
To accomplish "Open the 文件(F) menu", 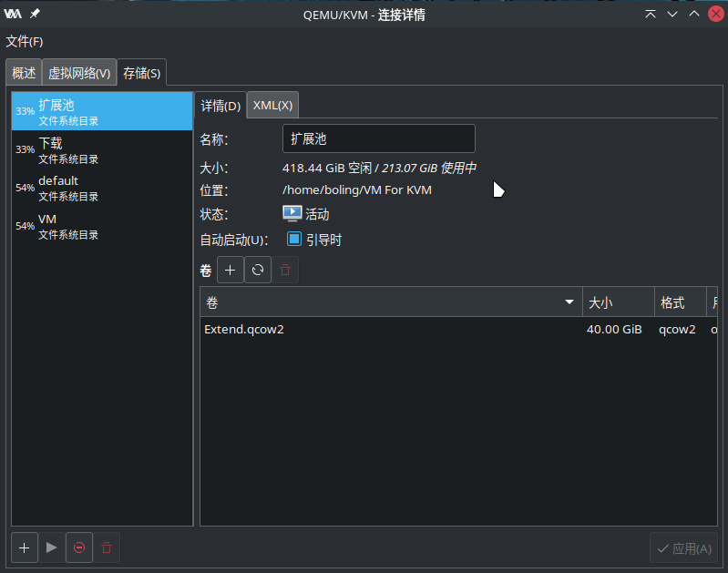I will tap(25, 42).
